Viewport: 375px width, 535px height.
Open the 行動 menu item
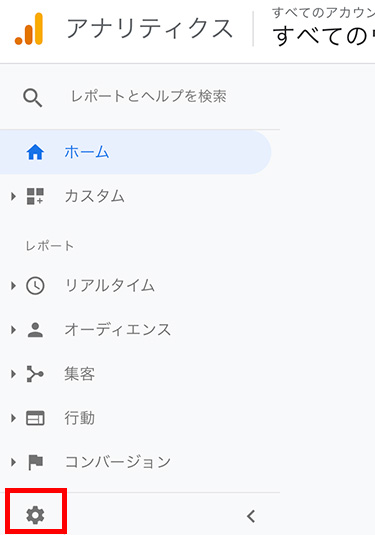140,418
